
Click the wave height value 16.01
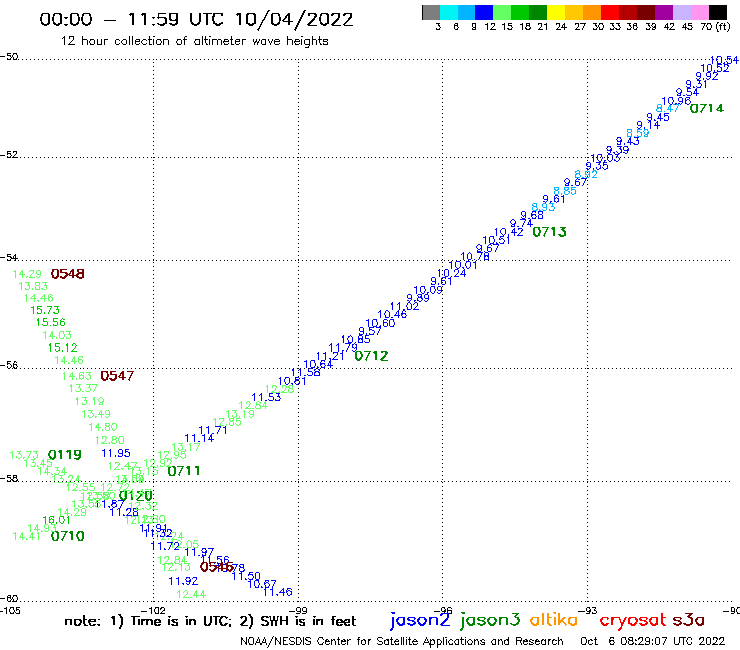coord(56,520)
